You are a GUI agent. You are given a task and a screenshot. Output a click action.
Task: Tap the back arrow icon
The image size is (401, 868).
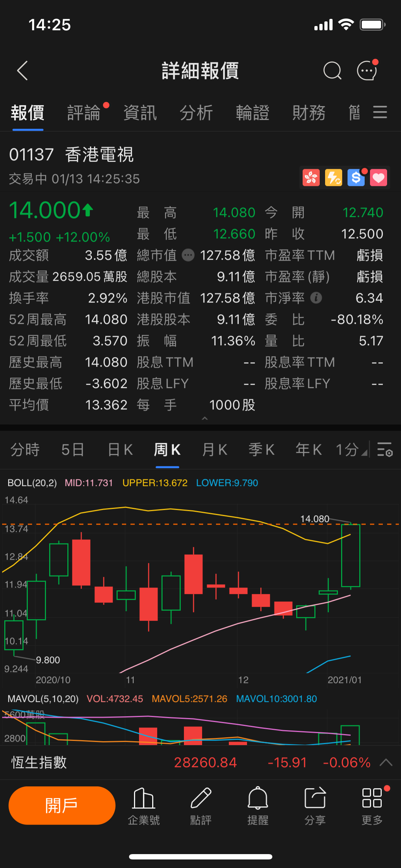click(22, 71)
